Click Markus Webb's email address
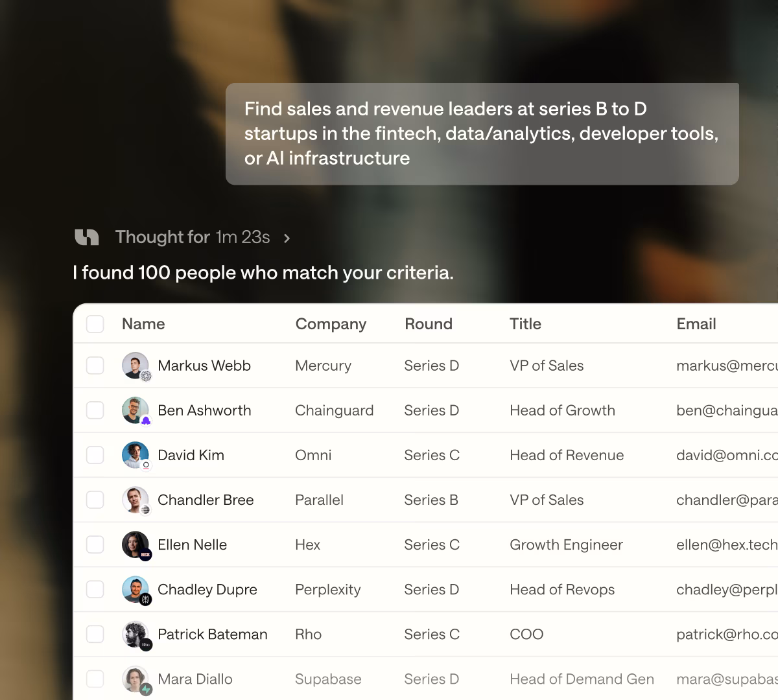Viewport: 778px width, 700px height. coord(727,366)
